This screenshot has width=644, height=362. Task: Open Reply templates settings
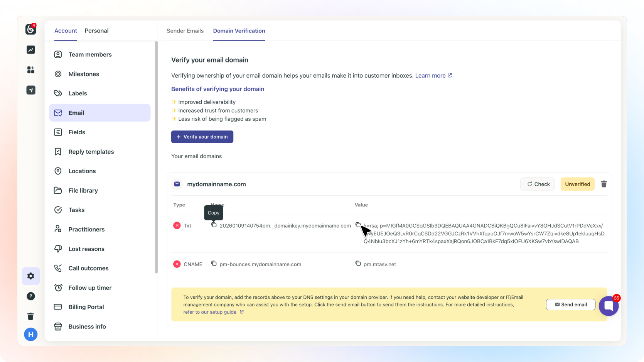pyautogui.click(x=99, y=152)
